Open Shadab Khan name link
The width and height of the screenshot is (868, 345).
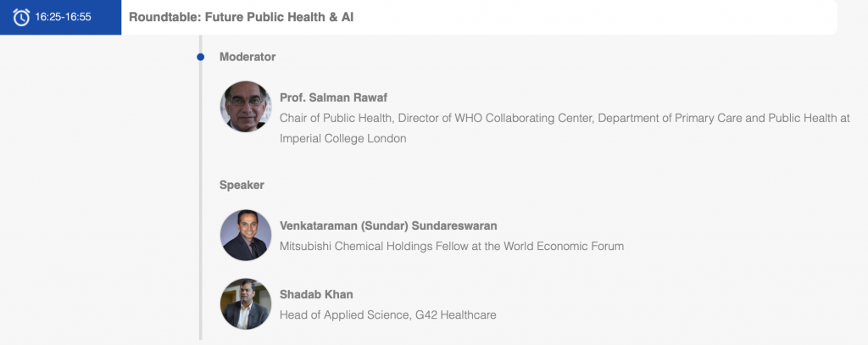[x=316, y=295]
